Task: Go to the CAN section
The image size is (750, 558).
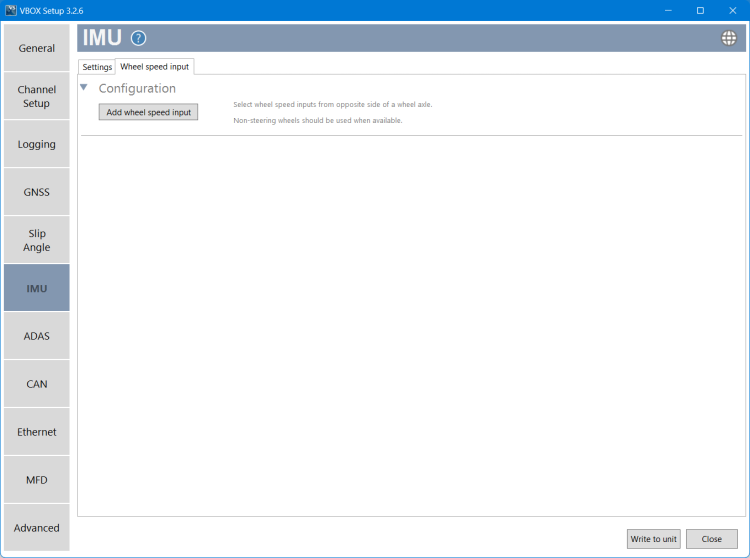Action: [37, 384]
